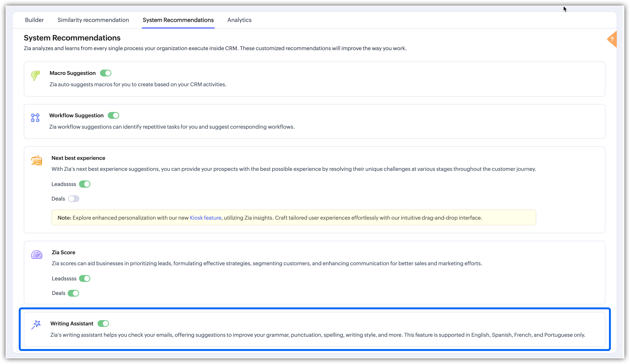Enable Deals toggle under Next best experience
Image resolution: width=630 pixels, height=364 pixels.
[73, 199]
